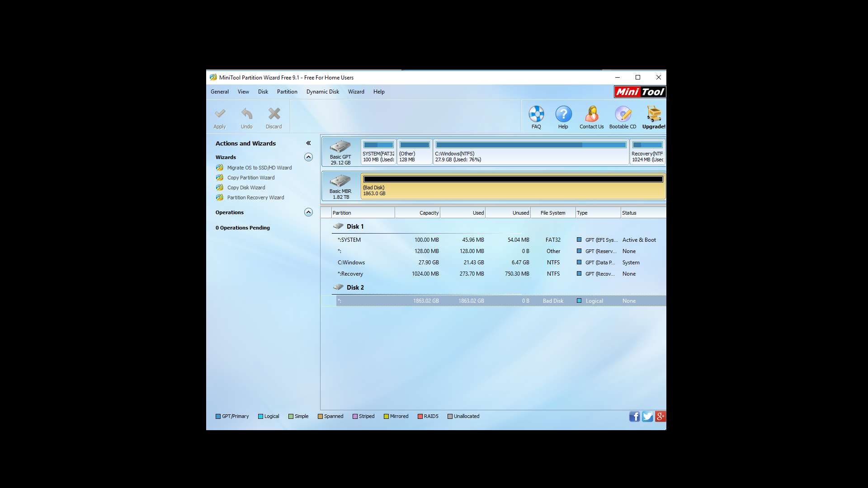Image resolution: width=868 pixels, height=488 pixels.
Task: Sort by the Status column header
Action: pyautogui.click(x=643, y=213)
